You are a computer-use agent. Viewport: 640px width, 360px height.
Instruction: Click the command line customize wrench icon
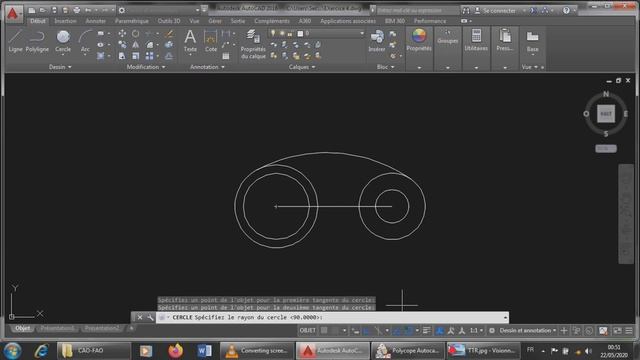150,317
